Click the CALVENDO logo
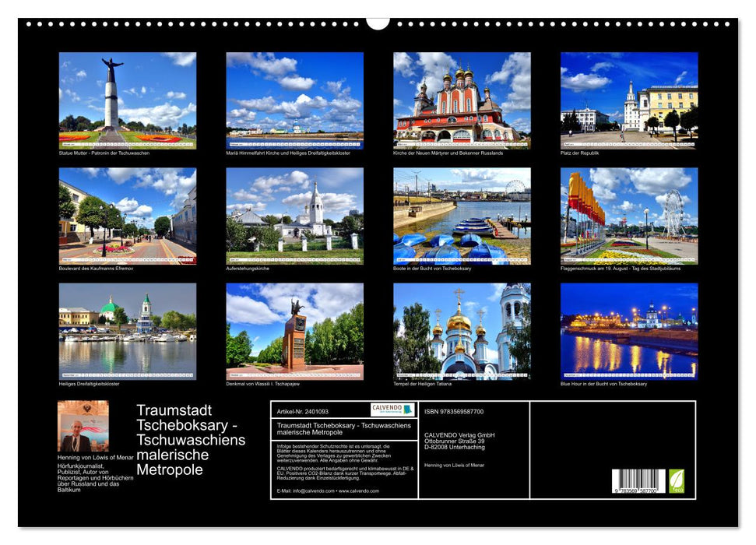The image size is (756, 545). pos(392,410)
